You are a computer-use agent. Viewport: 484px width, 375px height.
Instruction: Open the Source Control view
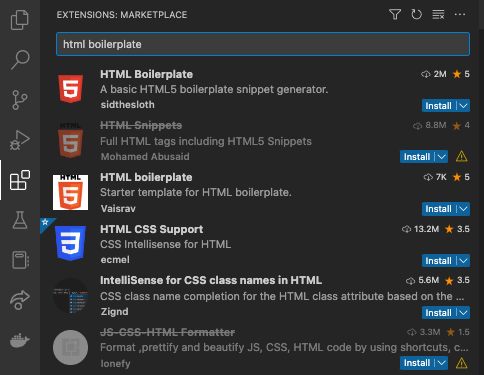coord(20,100)
